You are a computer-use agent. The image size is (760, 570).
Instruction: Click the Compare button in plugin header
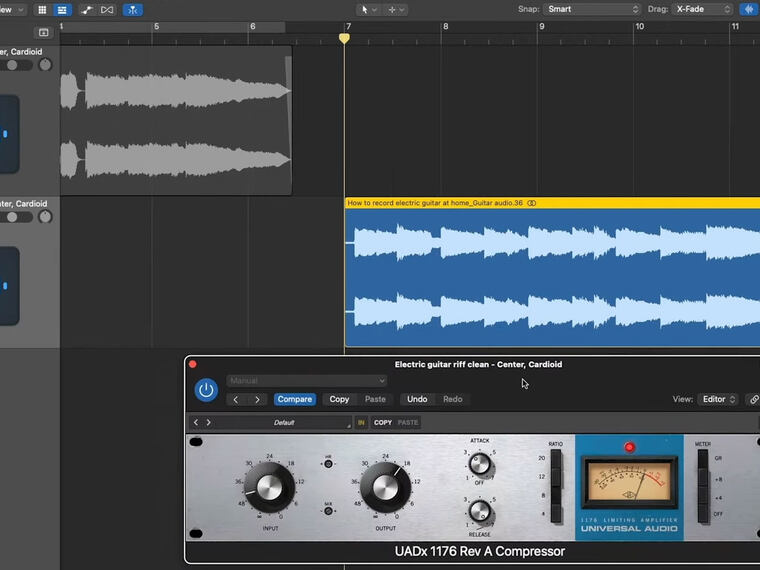[x=294, y=399]
